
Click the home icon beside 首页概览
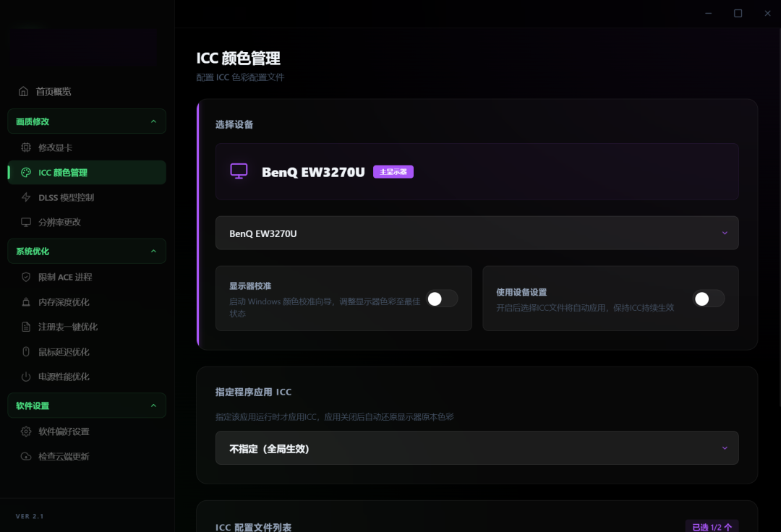23,92
